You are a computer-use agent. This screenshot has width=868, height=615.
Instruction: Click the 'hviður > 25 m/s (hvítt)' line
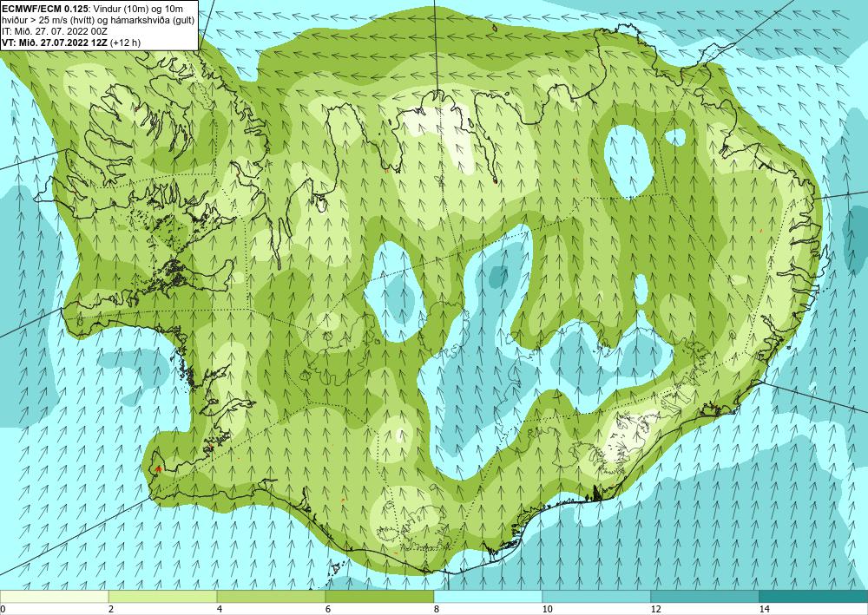(x=49, y=21)
